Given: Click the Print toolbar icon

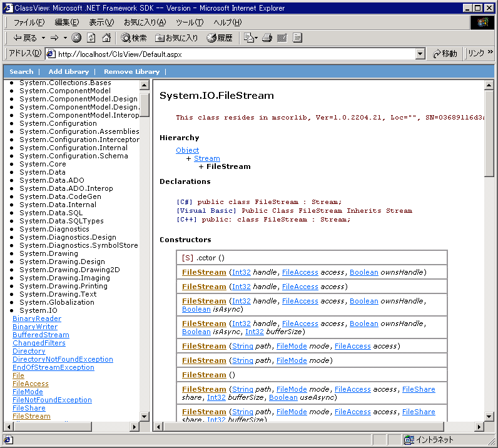Looking at the screenshot, I should [267, 38].
